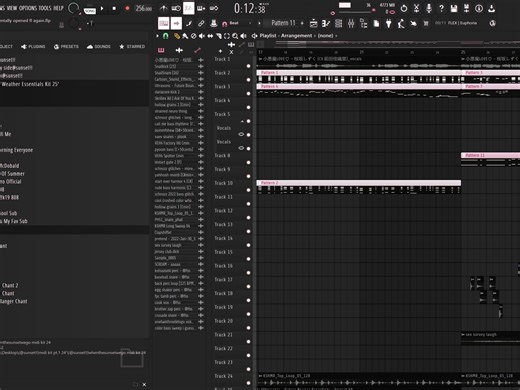Click the Tempo tapper icon
The image size is (520, 390).
[401, 23]
